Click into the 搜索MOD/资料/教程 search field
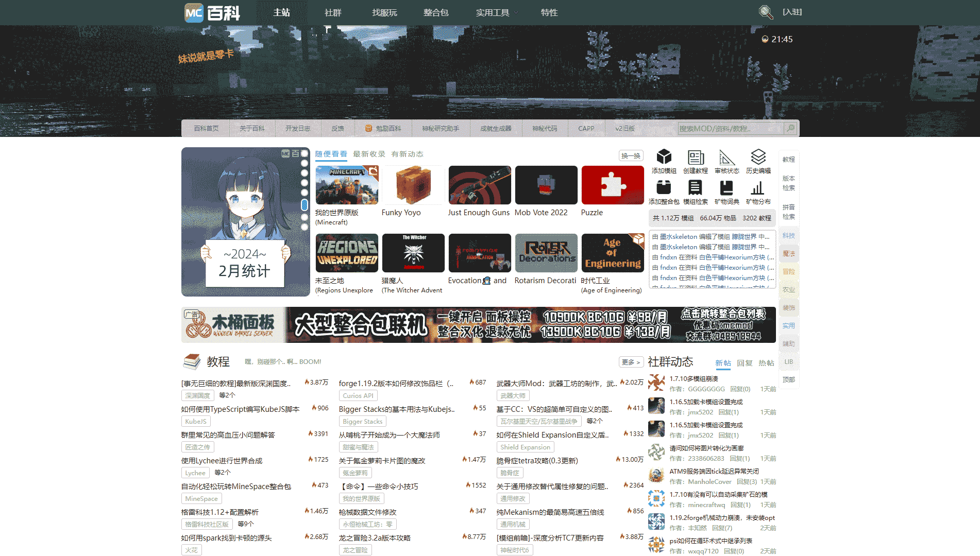Image resolution: width=980 pixels, height=556 pixels. tap(731, 128)
